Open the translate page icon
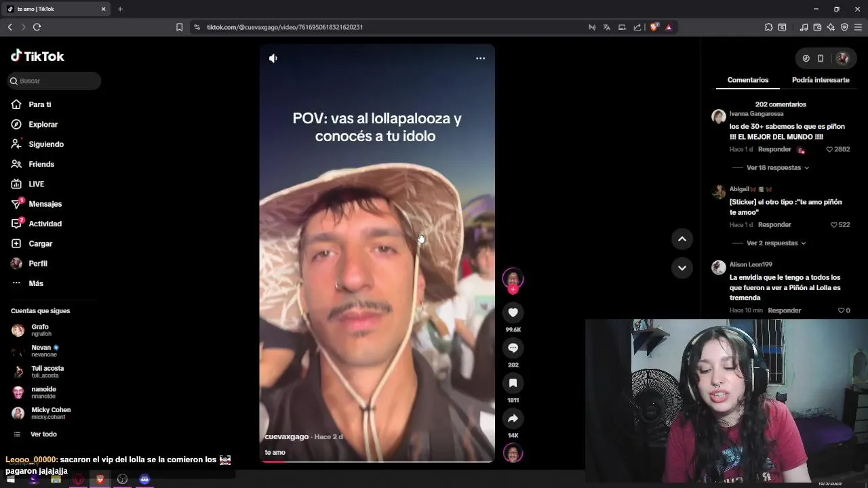The image size is (868, 488). 607,27
